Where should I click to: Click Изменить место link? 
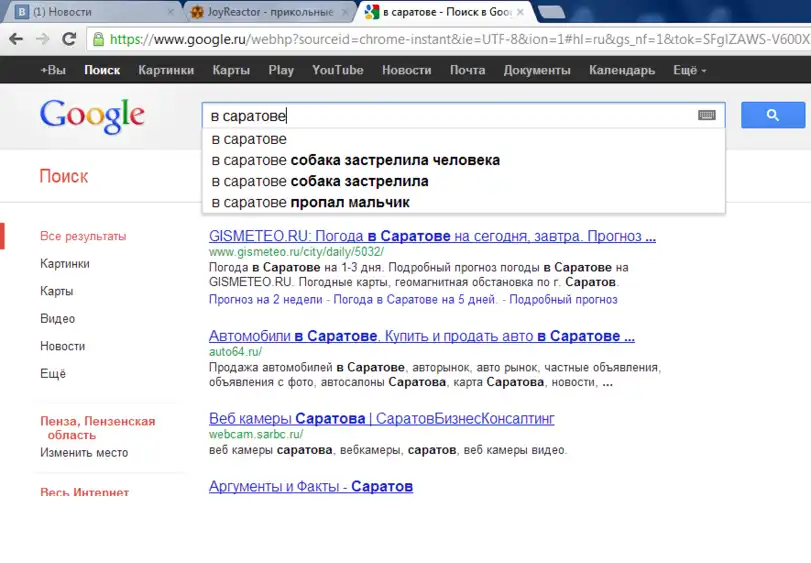(x=84, y=452)
